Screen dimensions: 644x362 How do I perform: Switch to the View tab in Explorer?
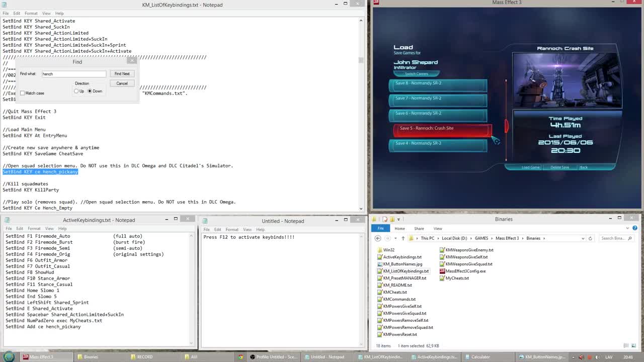click(438, 228)
